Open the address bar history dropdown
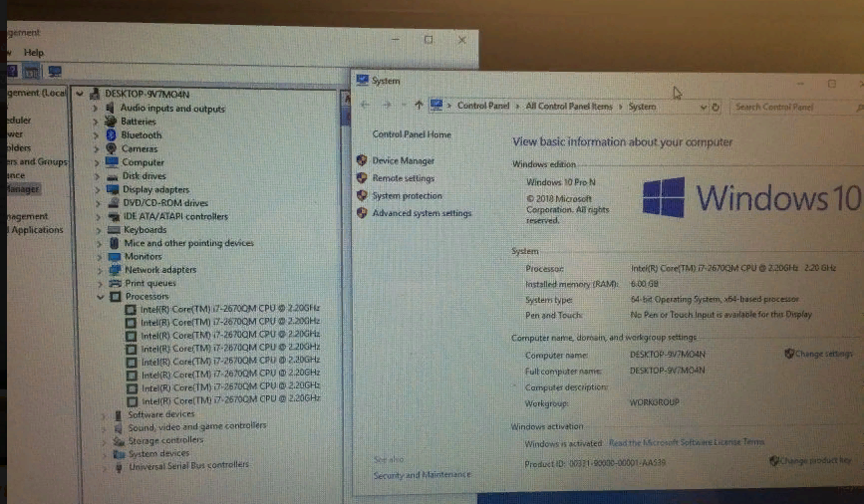 (x=704, y=107)
